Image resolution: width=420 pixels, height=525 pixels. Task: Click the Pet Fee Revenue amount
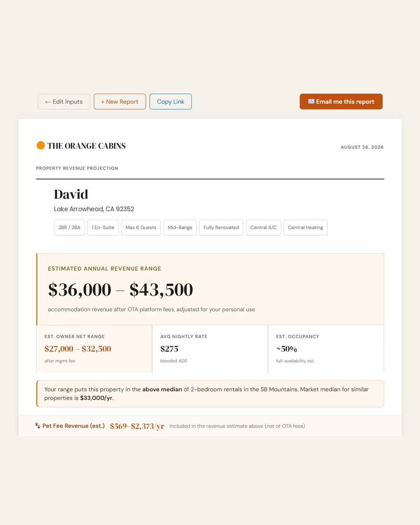pos(137,426)
